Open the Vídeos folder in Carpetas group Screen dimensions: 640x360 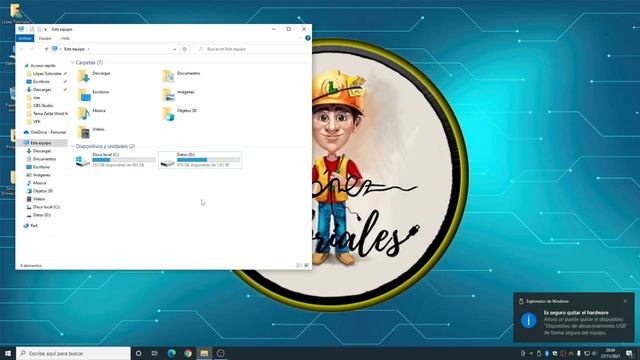click(x=91, y=132)
